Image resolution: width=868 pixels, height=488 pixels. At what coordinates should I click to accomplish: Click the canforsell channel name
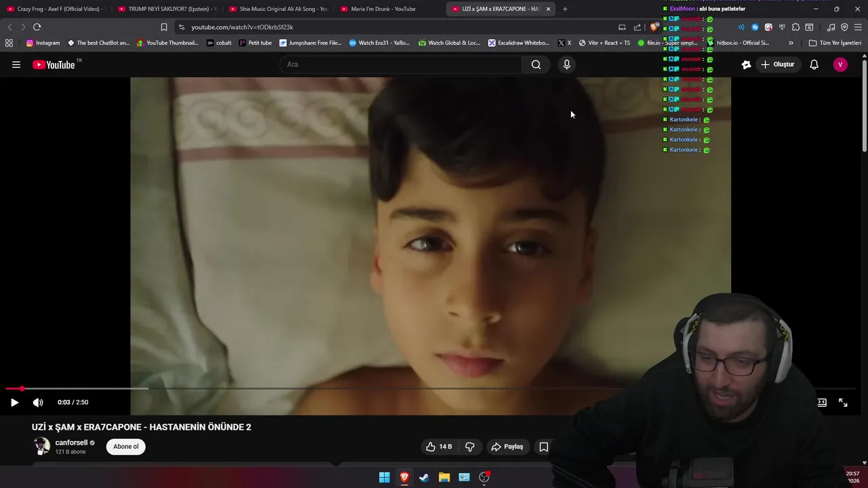click(x=71, y=443)
